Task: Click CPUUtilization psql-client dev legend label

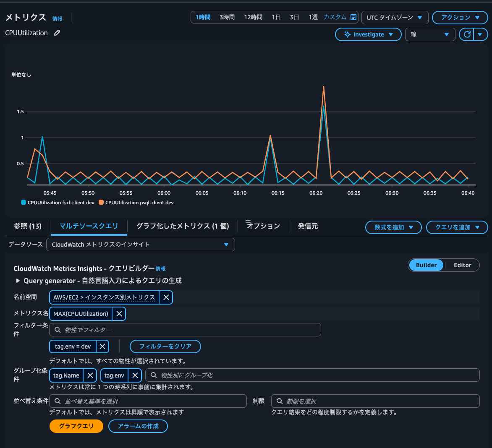Action: (139, 203)
